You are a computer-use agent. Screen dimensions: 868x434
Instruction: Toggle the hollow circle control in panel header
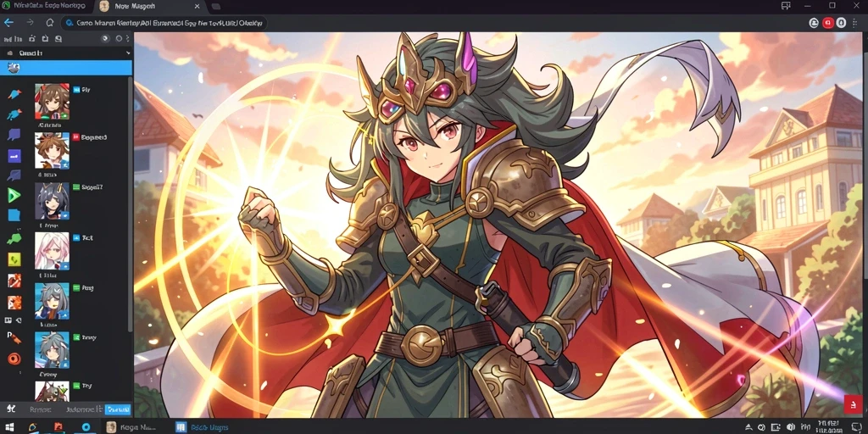[119, 39]
